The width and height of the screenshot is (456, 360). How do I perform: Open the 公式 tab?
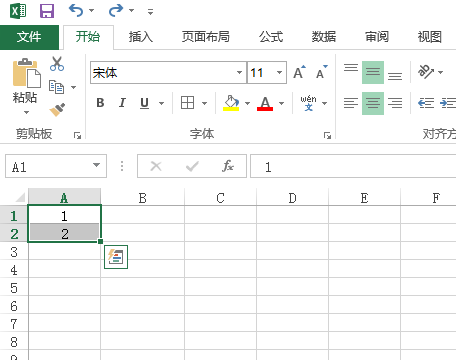click(x=271, y=37)
